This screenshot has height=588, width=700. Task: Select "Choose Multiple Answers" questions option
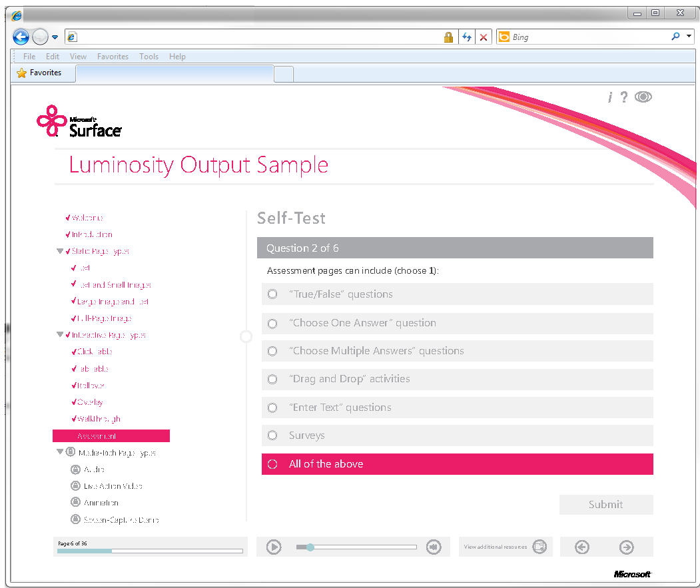click(457, 351)
